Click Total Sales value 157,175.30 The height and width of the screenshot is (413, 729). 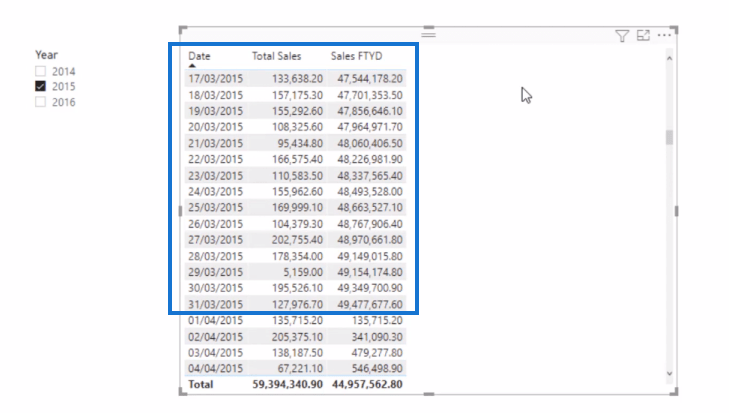tap(297, 95)
